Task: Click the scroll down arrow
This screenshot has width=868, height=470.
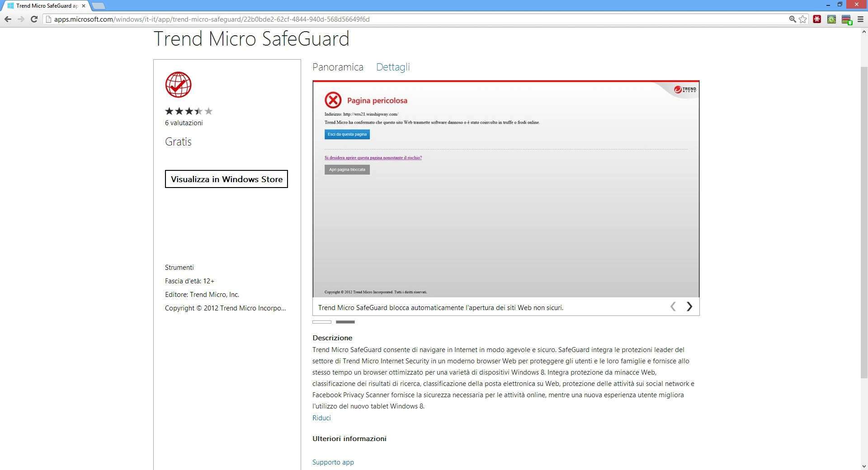Action: 864,466
